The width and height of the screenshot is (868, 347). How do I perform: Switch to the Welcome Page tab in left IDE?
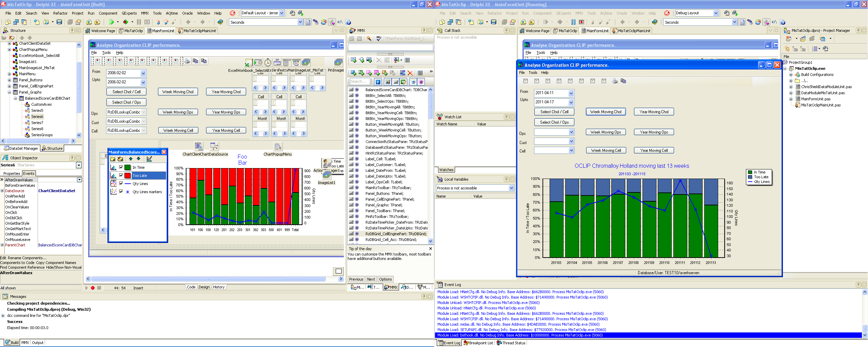(x=100, y=31)
